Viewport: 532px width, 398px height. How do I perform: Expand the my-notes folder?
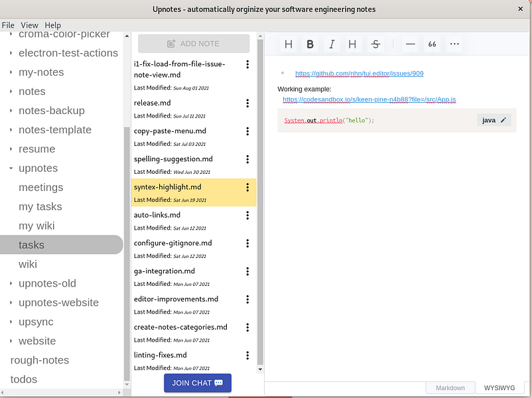click(x=11, y=72)
